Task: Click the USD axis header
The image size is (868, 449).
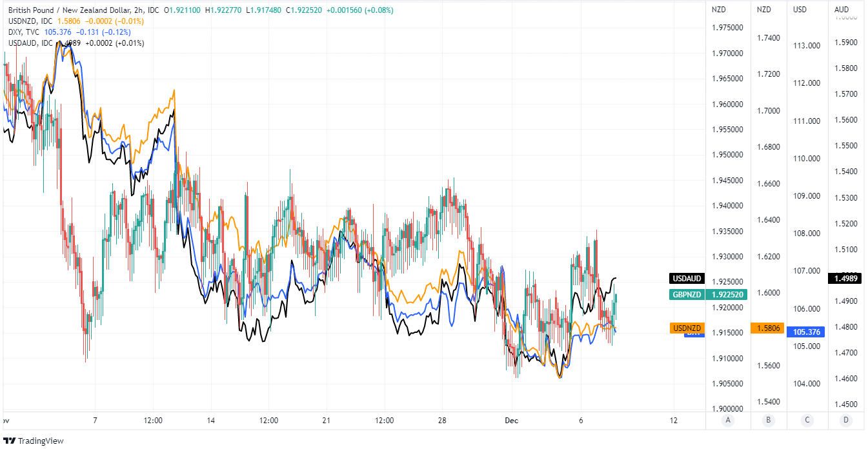Action: (x=800, y=10)
